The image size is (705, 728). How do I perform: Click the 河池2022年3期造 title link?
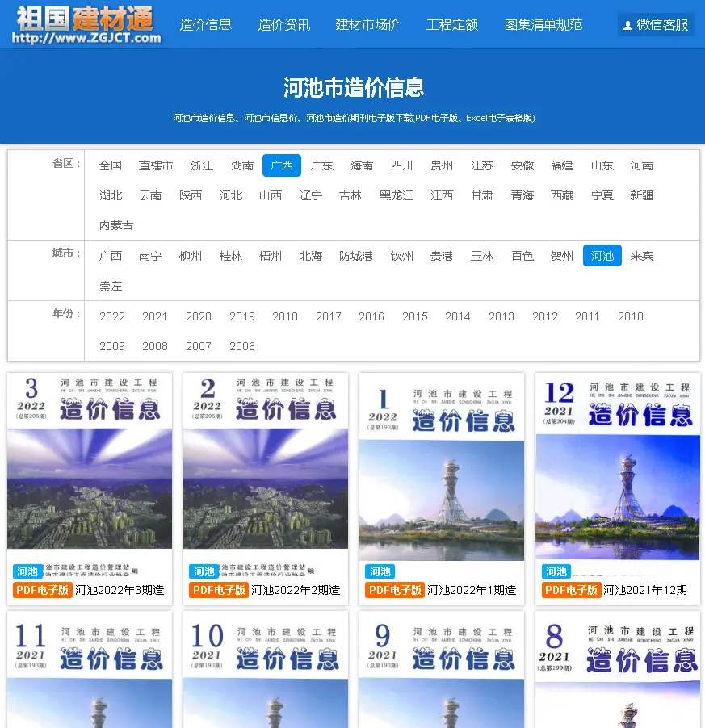point(120,590)
